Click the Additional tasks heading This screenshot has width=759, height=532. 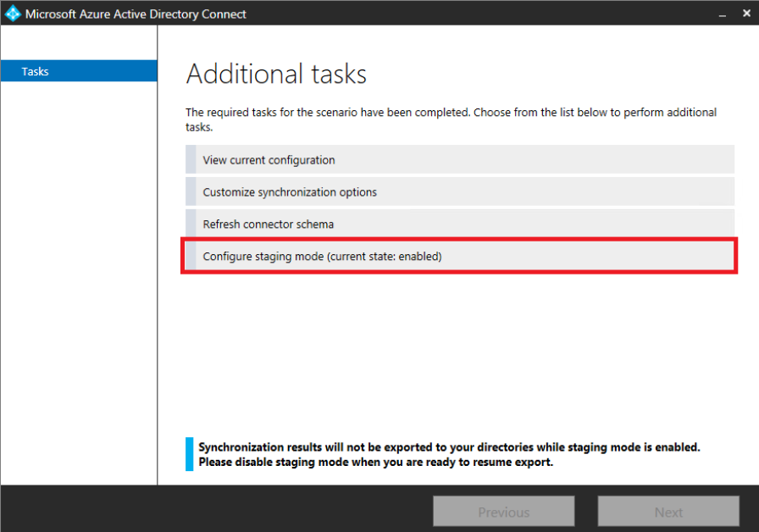(276, 74)
